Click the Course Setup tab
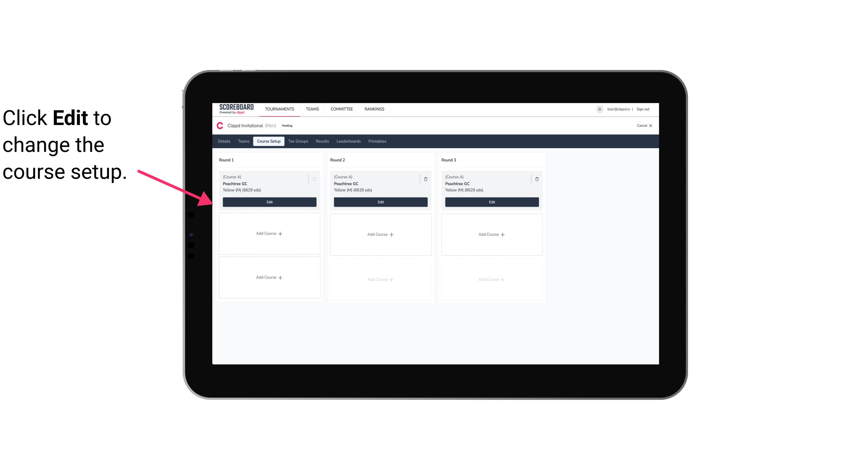This screenshot has width=868, height=467. pyautogui.click(x=268, y=141)
